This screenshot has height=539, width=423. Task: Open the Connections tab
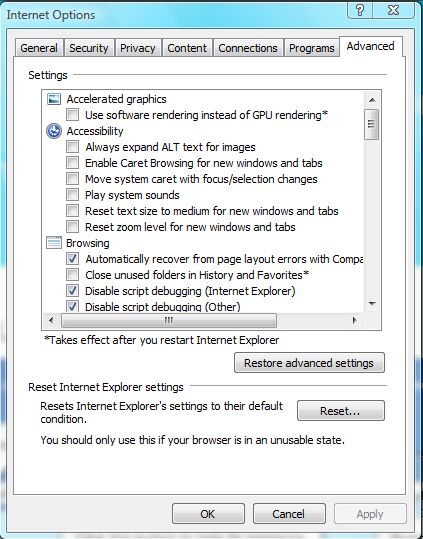pos(248,48)
